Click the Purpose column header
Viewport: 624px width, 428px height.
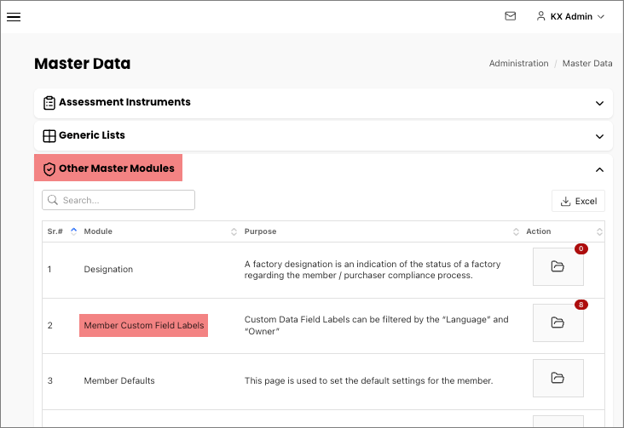[260, 231]
